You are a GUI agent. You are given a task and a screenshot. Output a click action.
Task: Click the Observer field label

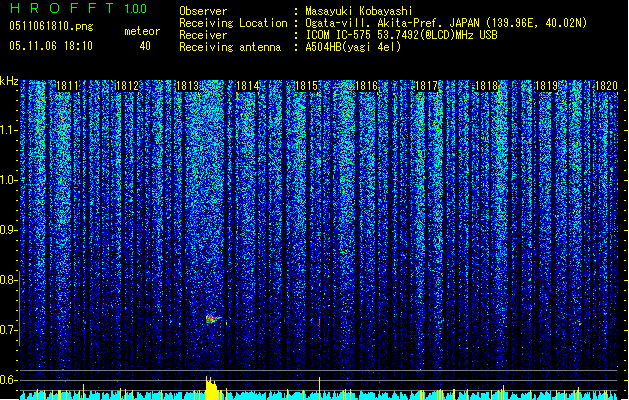203,11
